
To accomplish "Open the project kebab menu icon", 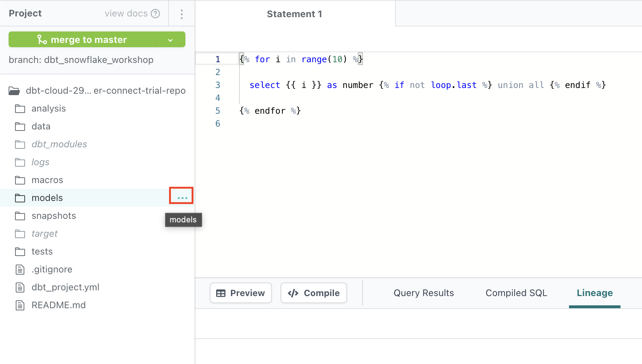I will (x=182, y=14).
